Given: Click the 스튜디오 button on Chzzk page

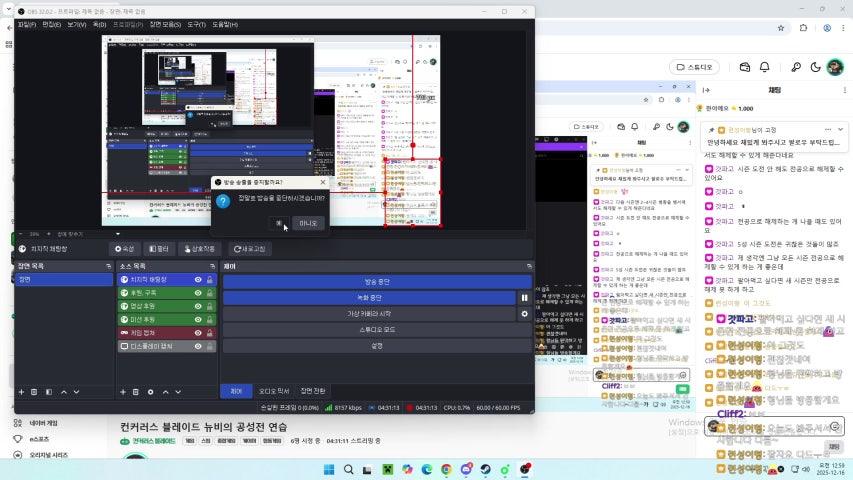Looking at the screenshot, I should tap(694, 67).
